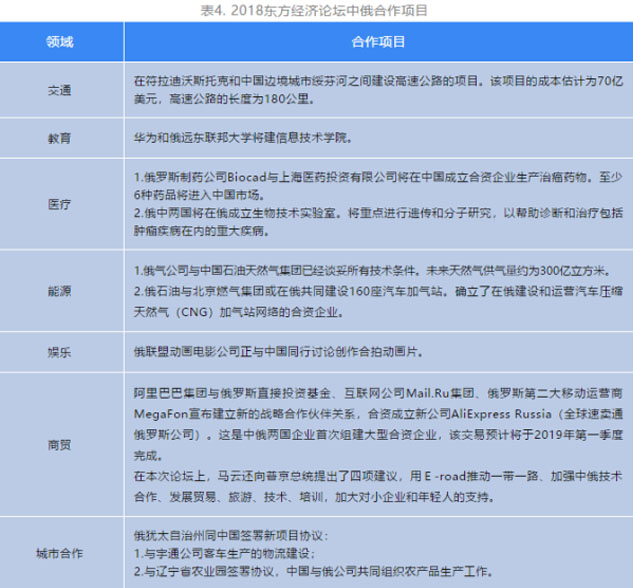Click the line '合作、发展贸易、旅游、技术、培训'
Viewport: 633px width, 588px height.
[x=314, y=497]
